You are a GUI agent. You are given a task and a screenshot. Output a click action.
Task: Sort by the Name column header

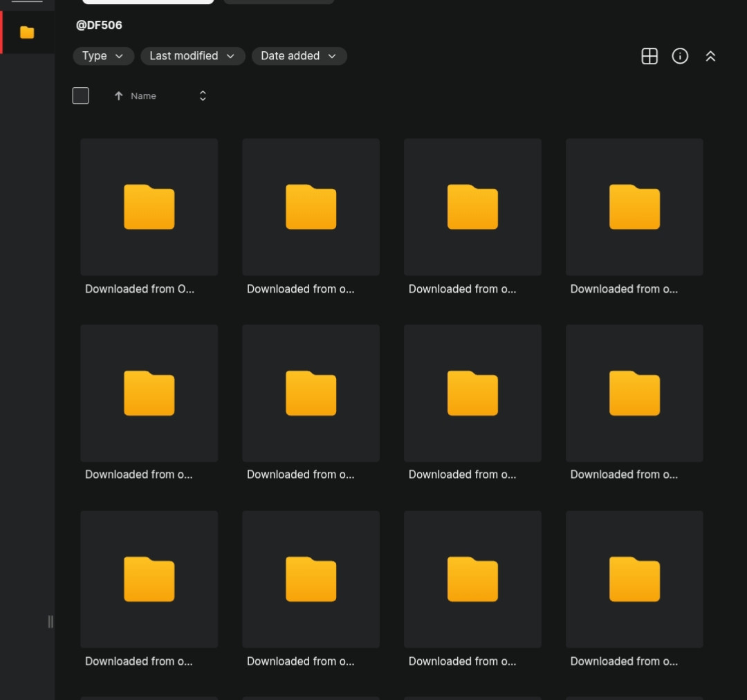(143, 95)
